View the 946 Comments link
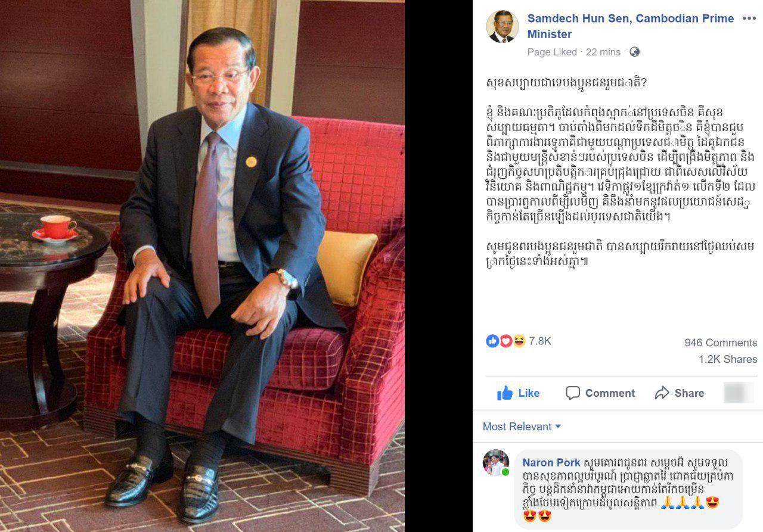Viewport: 763px width, 532px height. 721,343
